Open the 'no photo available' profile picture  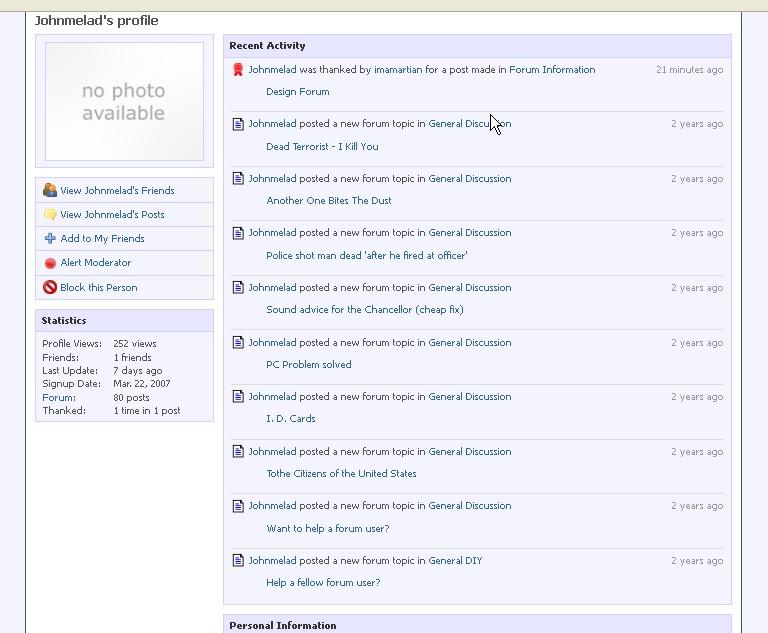pos(124,102)
